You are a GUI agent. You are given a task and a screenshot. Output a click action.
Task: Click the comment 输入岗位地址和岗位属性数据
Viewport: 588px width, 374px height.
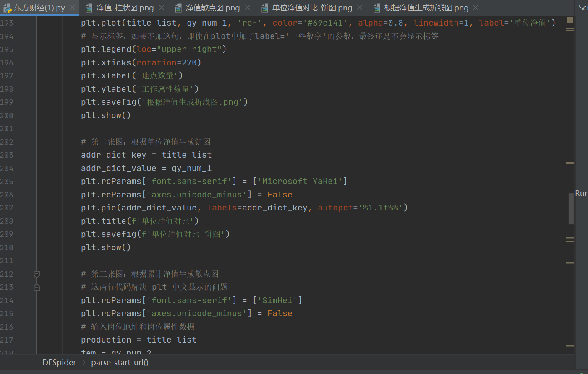click(138, 327)
